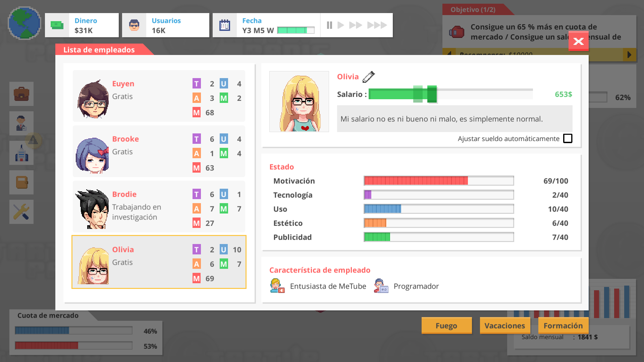Open the briefcase panel in the sidebar
Image resolution: width=644 pixels, height=362 pixels.
(x=21, y=94)
